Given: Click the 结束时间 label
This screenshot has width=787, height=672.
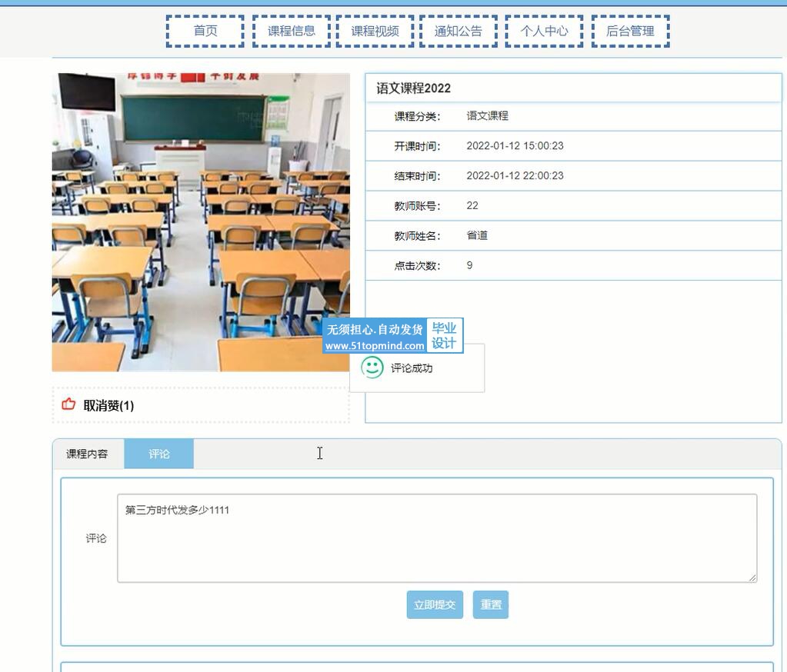Looking at the screenshot, I should point(417,177).
